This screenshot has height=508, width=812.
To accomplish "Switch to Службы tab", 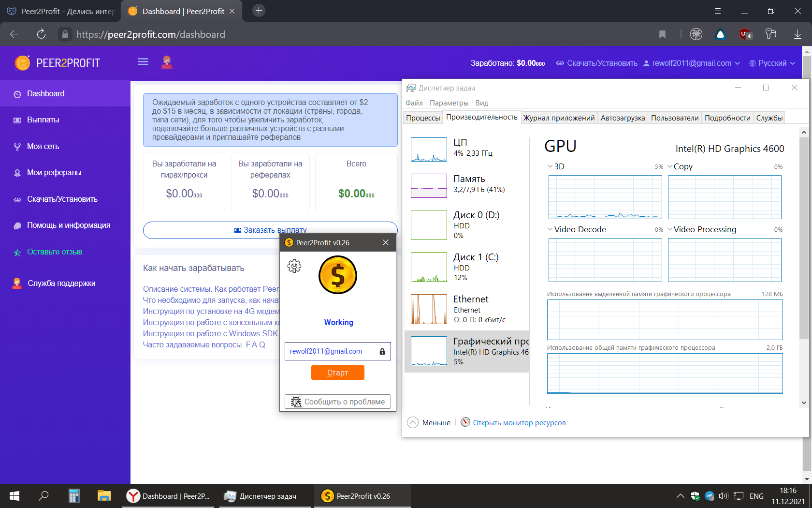I will point(769,118).
